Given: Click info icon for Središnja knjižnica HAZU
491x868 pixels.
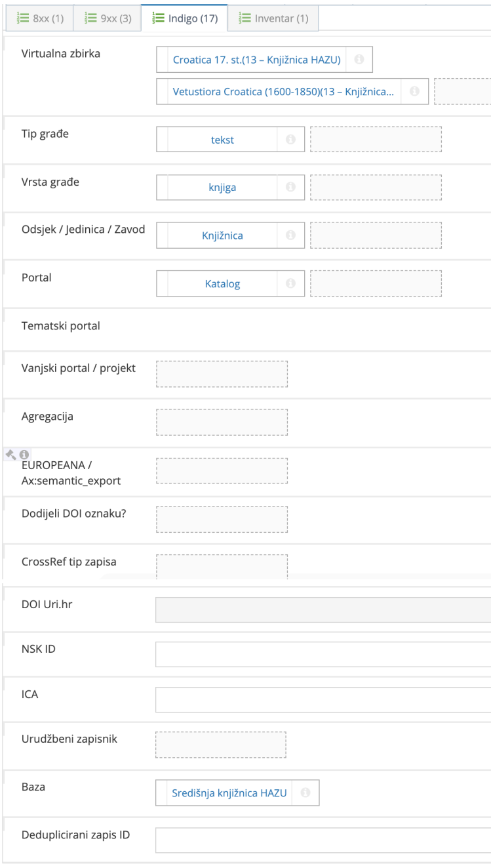Looking at the screenshot, I should coord(304,793).
